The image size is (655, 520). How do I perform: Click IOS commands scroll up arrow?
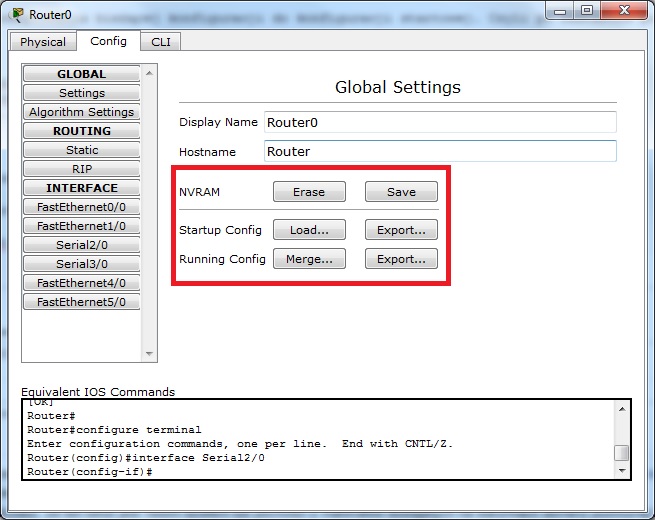(622, 409)
